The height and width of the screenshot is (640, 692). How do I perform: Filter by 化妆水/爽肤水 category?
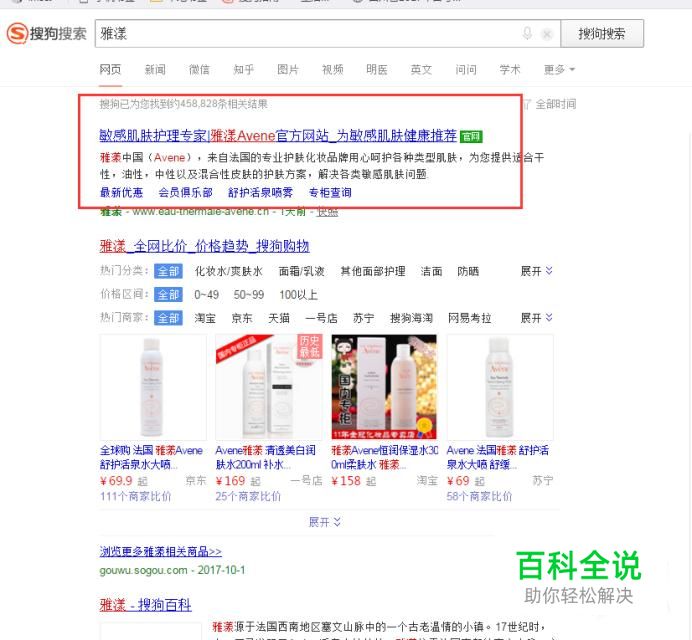229,271
